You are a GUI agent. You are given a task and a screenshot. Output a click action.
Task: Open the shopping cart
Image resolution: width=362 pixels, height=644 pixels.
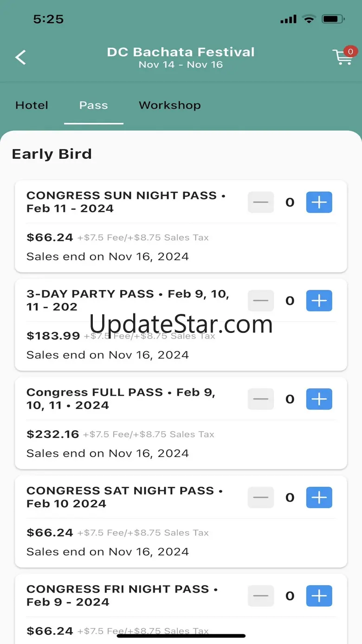click(x=342, y=58)
